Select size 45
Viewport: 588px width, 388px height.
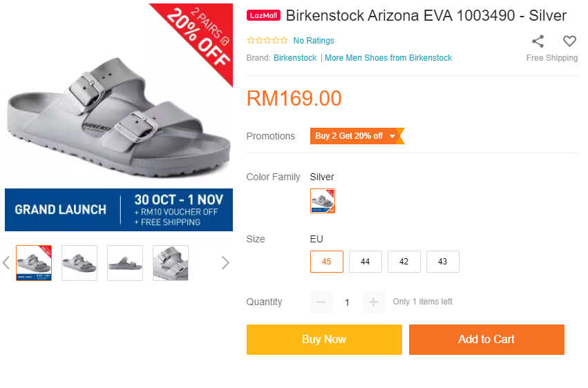pyautogui.click(x=327, y=262)
